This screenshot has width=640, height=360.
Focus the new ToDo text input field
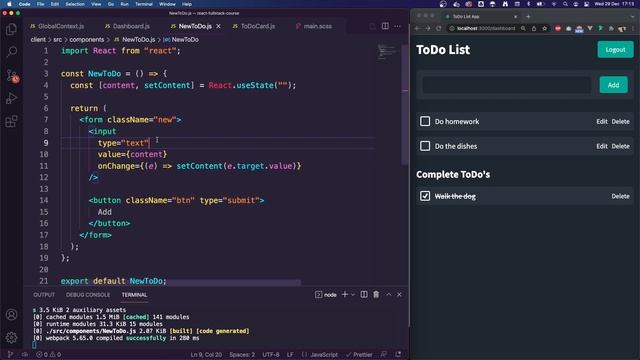coord(507,85)
